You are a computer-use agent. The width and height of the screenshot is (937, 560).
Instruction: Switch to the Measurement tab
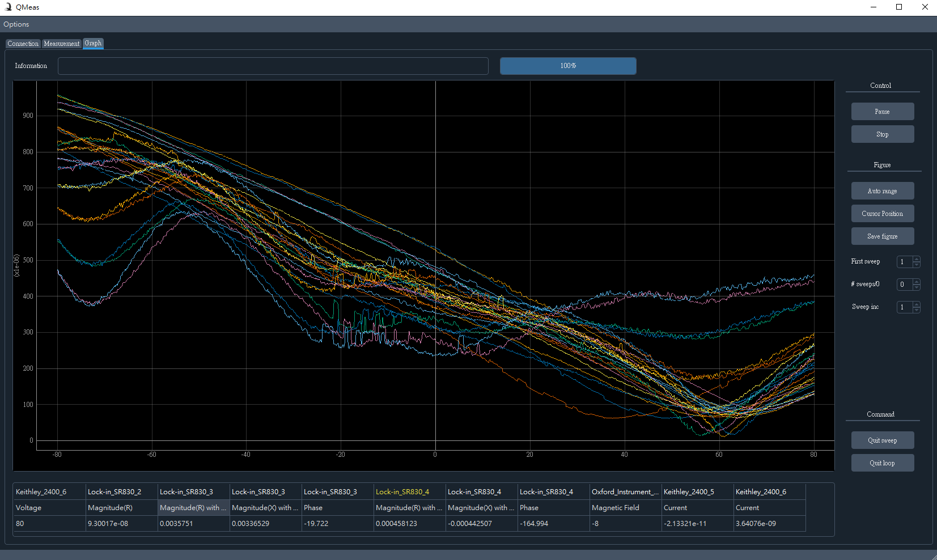coord(62,44)
